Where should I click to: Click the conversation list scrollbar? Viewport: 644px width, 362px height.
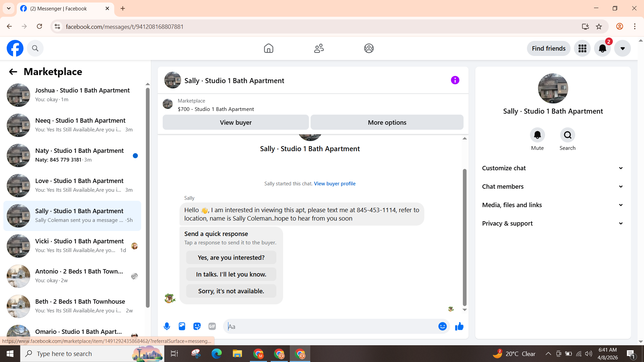click(148, 198)
